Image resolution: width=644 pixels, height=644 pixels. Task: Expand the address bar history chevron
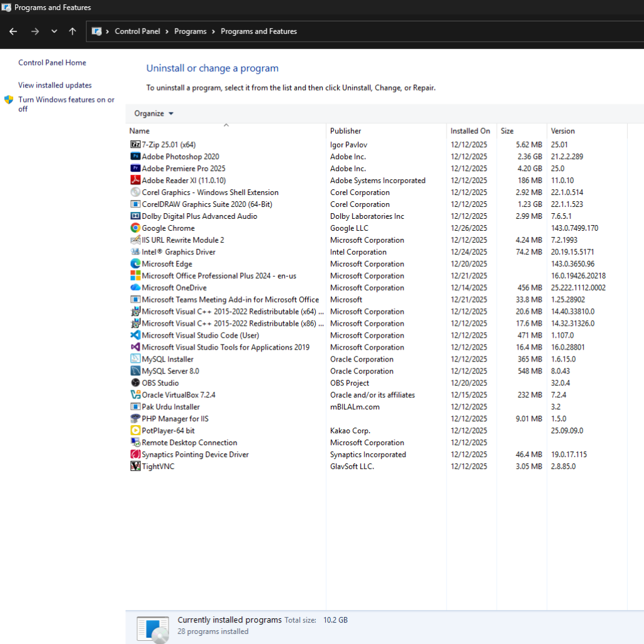[x=53, y=31]
